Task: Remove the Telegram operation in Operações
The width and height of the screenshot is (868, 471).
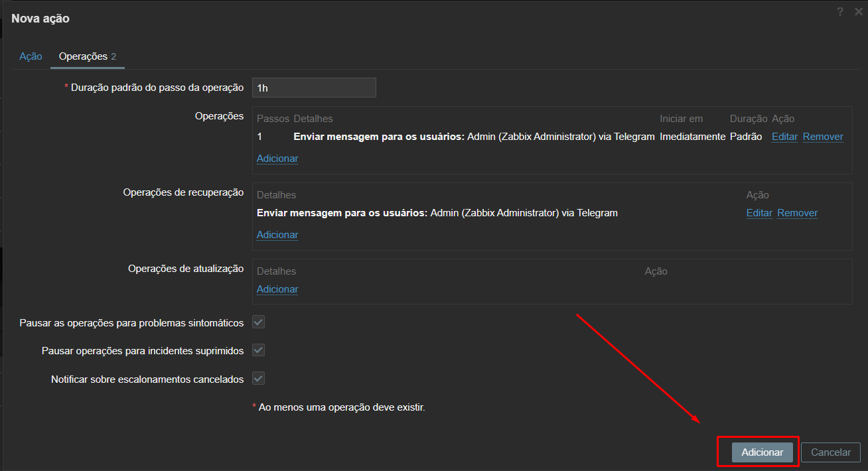Action: [x=823, y=137]
